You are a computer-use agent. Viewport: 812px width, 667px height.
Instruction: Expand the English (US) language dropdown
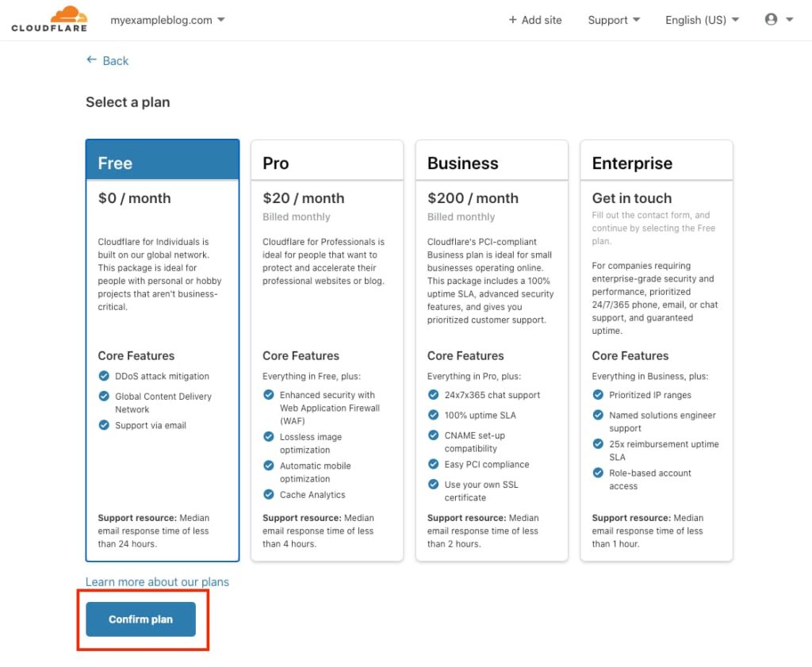pyautogui.click(x=701, y=20)
